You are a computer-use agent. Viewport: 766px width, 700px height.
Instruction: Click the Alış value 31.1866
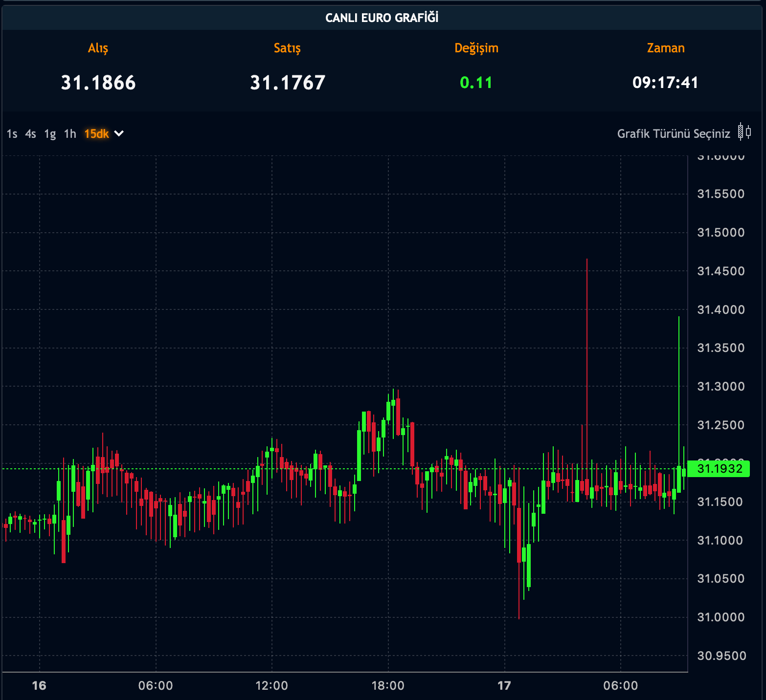tap(98, 83)
